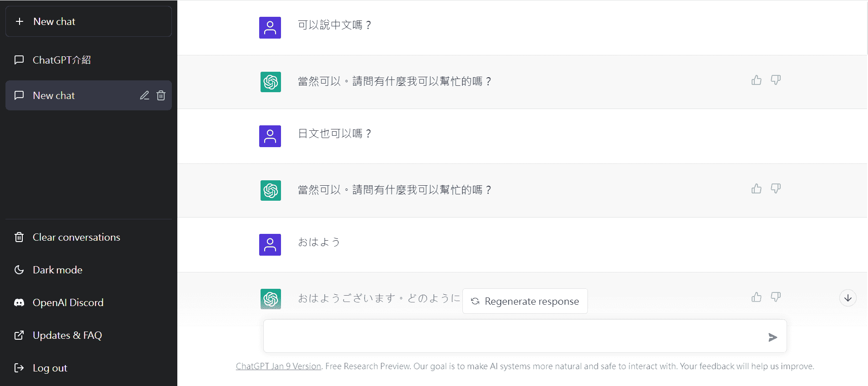Thumbs down the first Chinese response

[x=776, y=80]
